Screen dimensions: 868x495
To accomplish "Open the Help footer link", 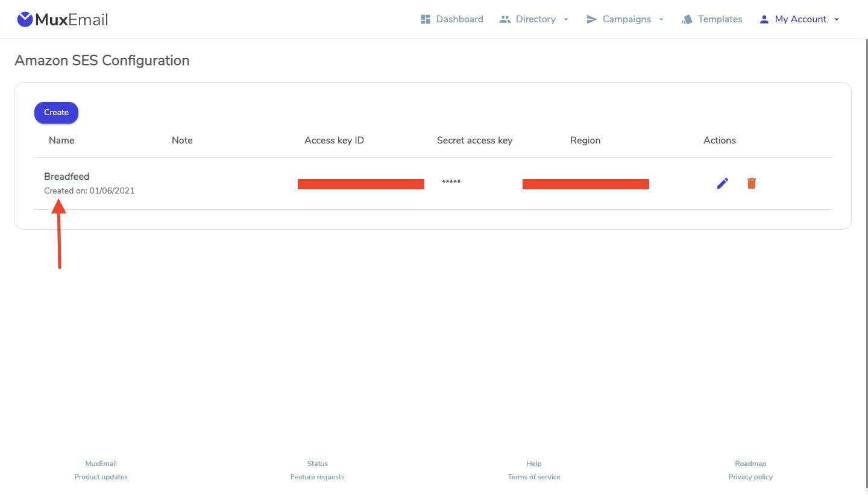I will point(534,464).
